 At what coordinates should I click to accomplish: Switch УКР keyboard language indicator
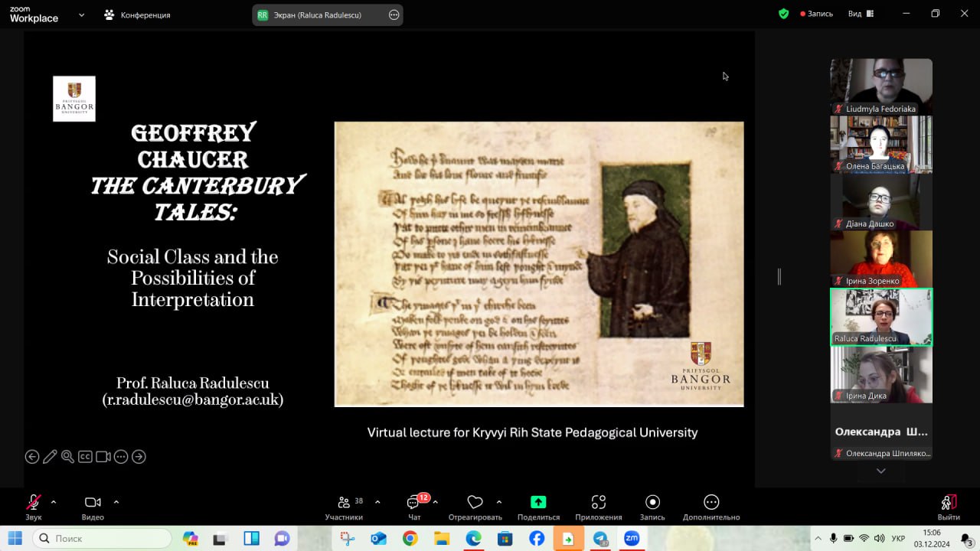[x=900, y=538]
